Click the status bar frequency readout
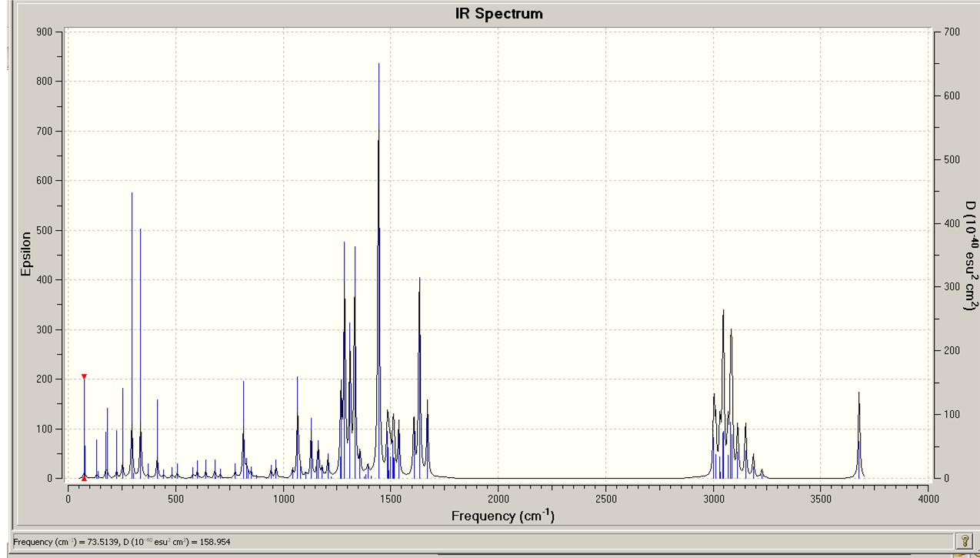 pos(122,542)
